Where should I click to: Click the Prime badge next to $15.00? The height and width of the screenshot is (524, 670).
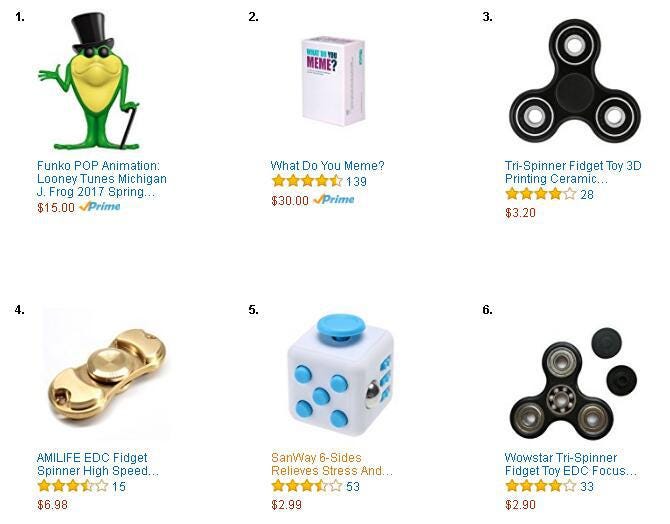coord(100,207)
